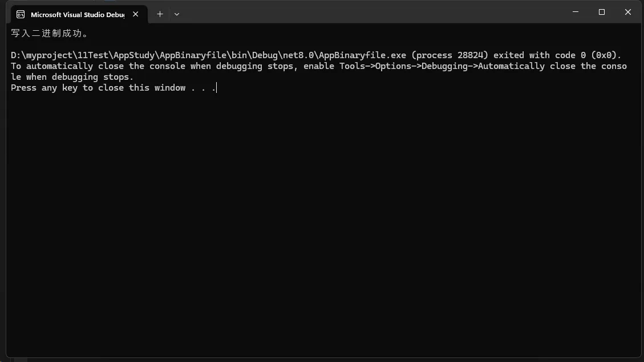Image resolution: width=644 pixels, height=362 pixels.
Task: Maximize the console window
Action: coord(602,12)
